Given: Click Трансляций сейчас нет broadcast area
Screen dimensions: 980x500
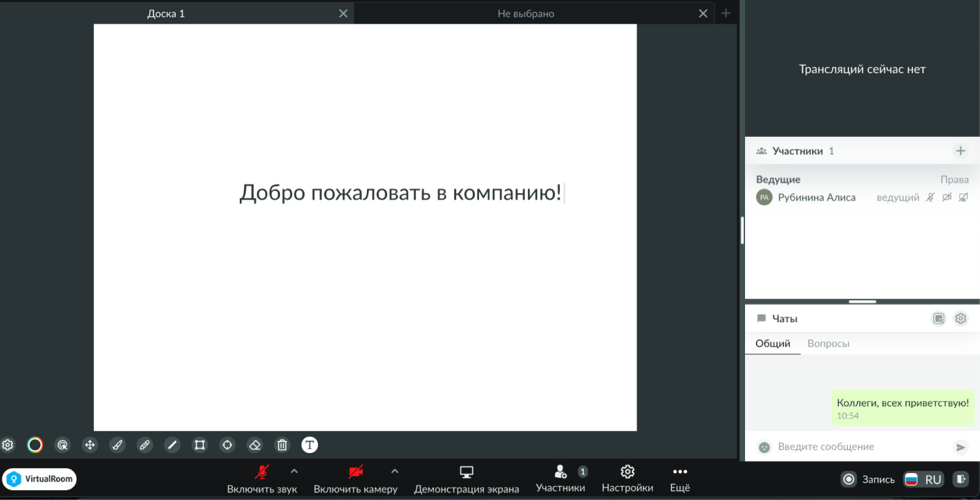Looking at the screenshot, I should tap(863, 68).
